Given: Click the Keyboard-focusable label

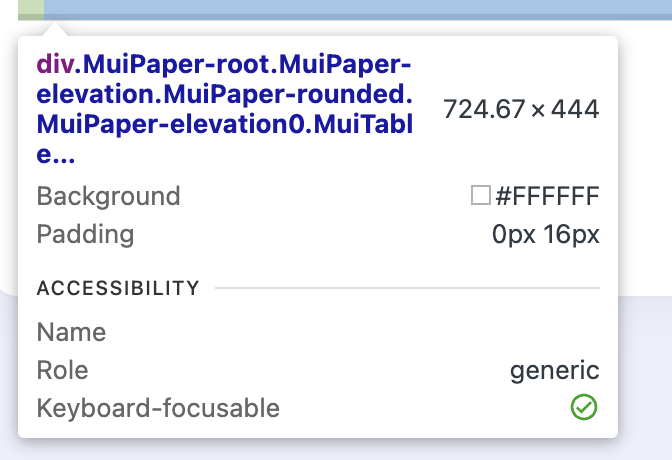Looking at the screenshot, I should point(158,408).
